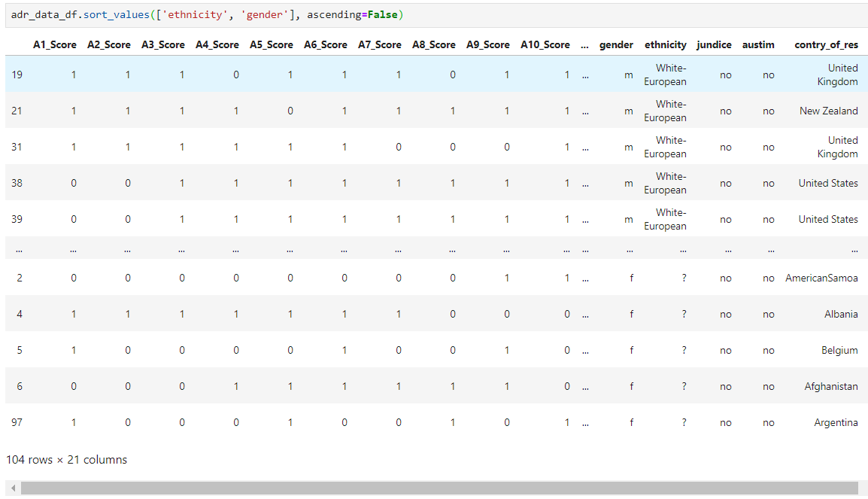
Task: Click the '104 rows × 21 columns' summary
Action: [x=66, y=460]
